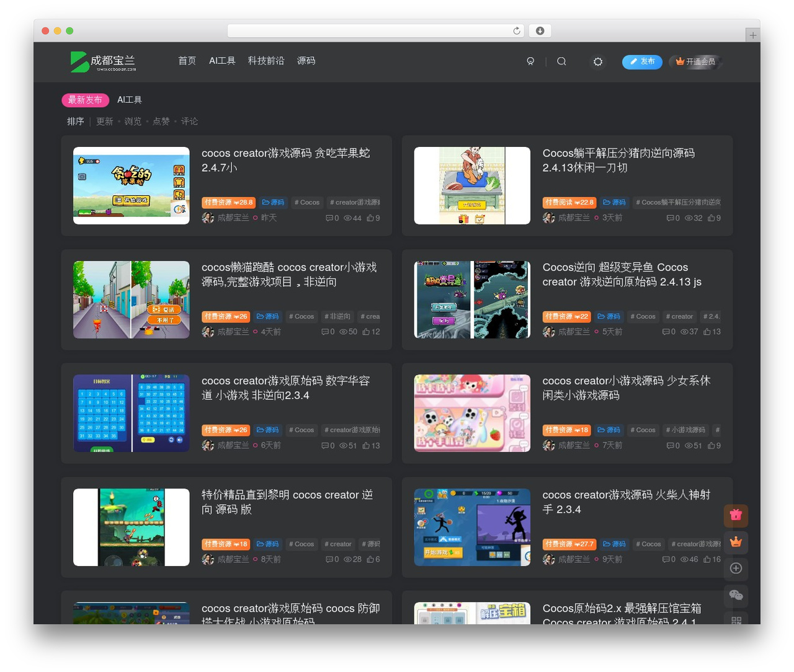Click the like count 9 on 贪吃苹果蛇 card
This screenshot has width=794, height=672.
pos(373,218)
